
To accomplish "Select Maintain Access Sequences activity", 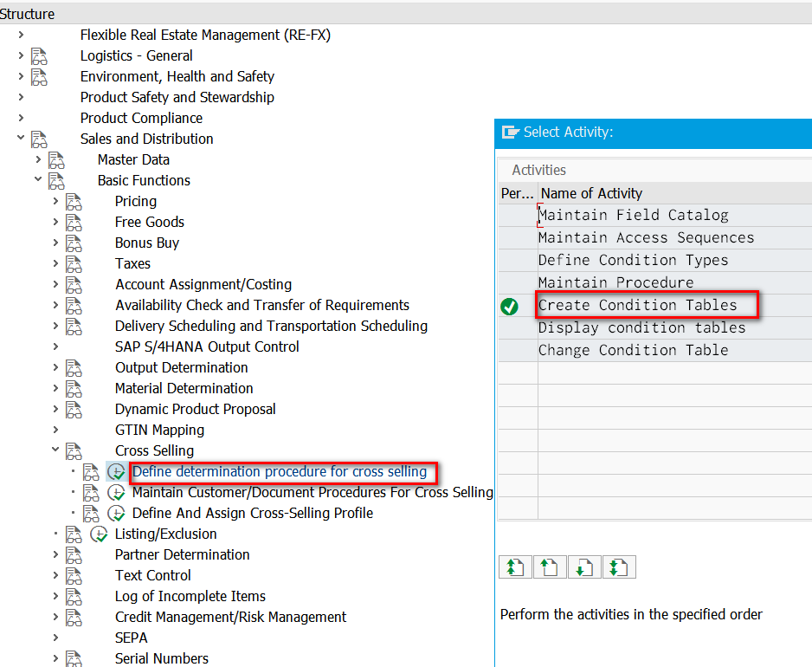I will coord(646,237).
